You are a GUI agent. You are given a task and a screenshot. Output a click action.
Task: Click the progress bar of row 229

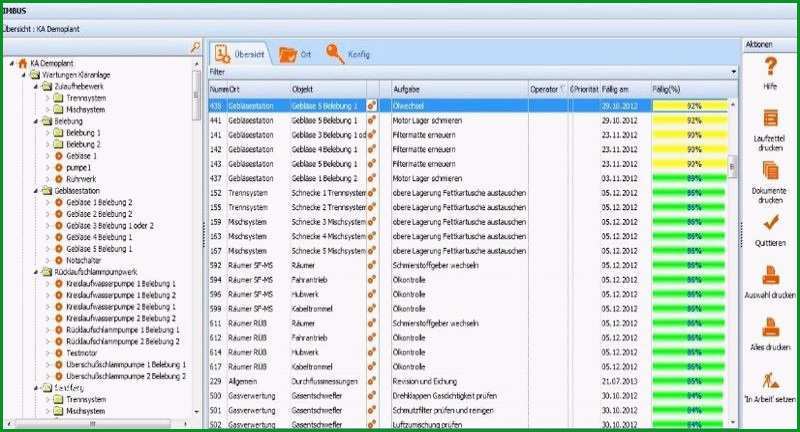[690, 381]
